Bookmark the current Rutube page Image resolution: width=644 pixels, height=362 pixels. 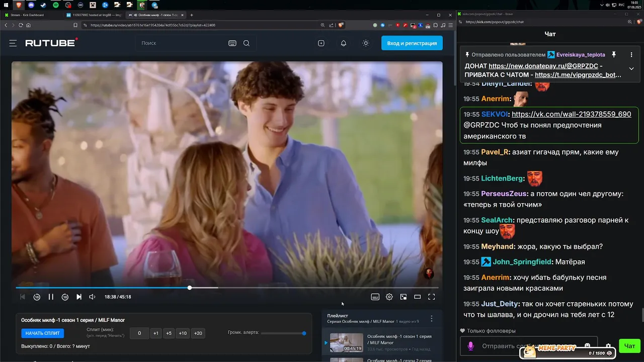tap(75, 25)
